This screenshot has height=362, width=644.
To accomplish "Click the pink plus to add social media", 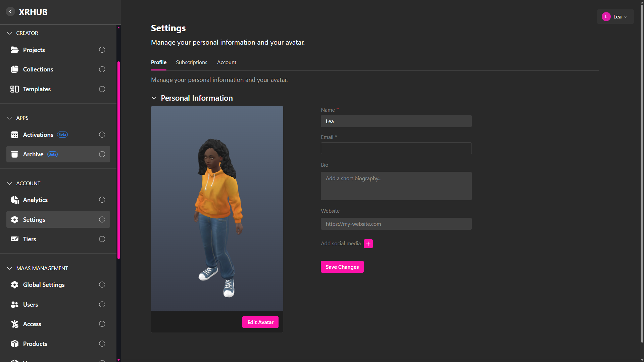I will pyautogui.click(x=368, y=244).
